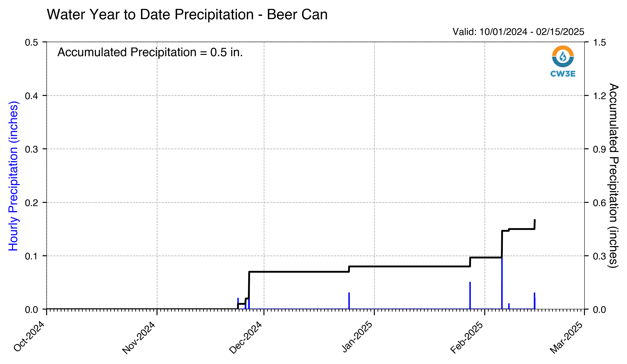Click the 0.3 label on left axis
This screenshot has height=364, width=627.
tap(32, 149)
